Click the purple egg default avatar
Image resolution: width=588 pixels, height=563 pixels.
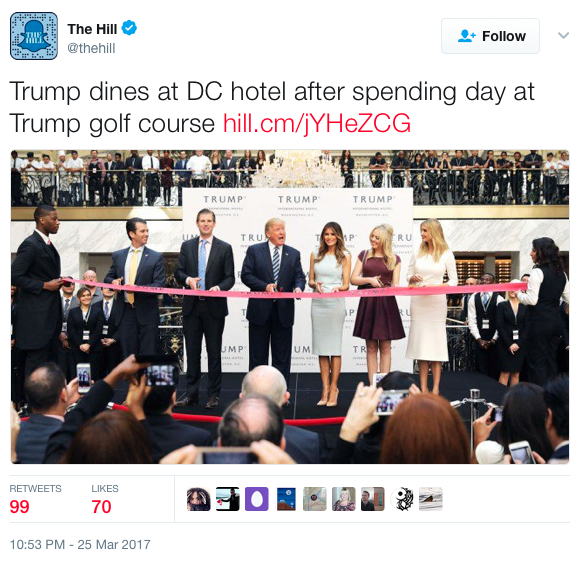tap(256, 499)
